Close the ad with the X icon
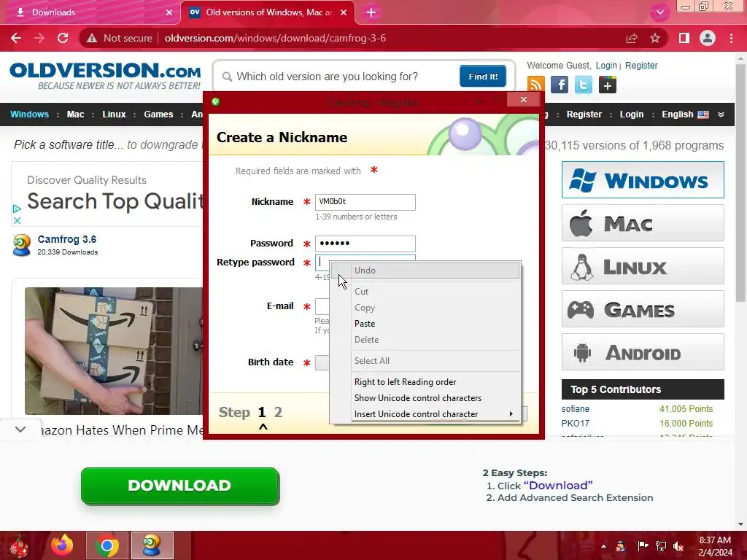 coord(17,220)
